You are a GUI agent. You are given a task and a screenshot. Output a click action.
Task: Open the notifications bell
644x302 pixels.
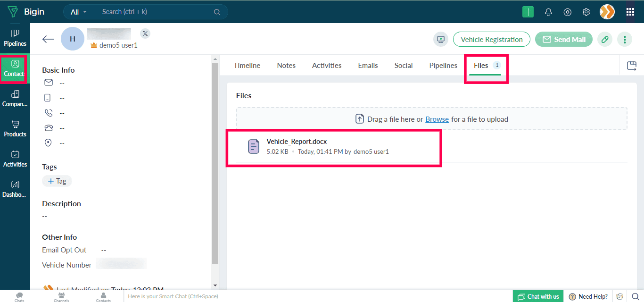(548, 12)
